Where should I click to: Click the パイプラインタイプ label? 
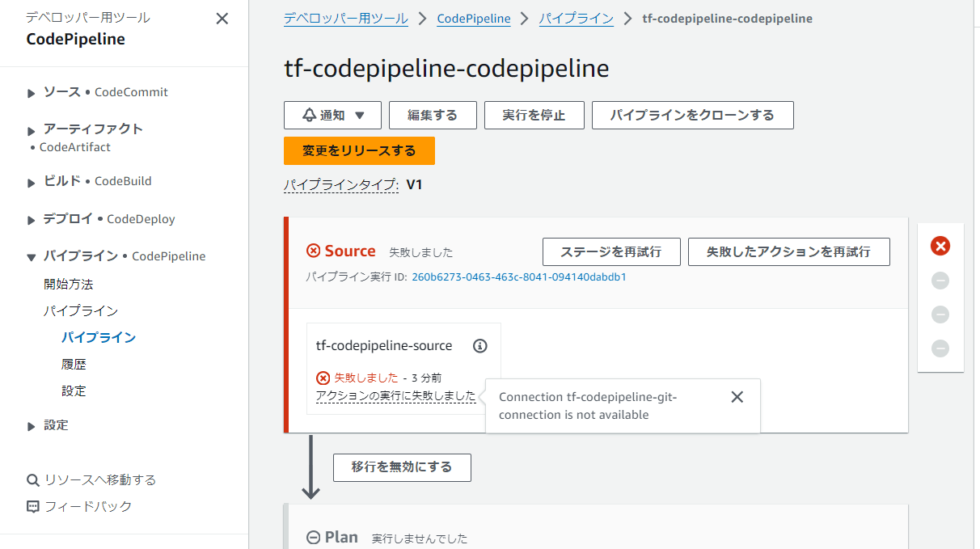coord(341,185)
